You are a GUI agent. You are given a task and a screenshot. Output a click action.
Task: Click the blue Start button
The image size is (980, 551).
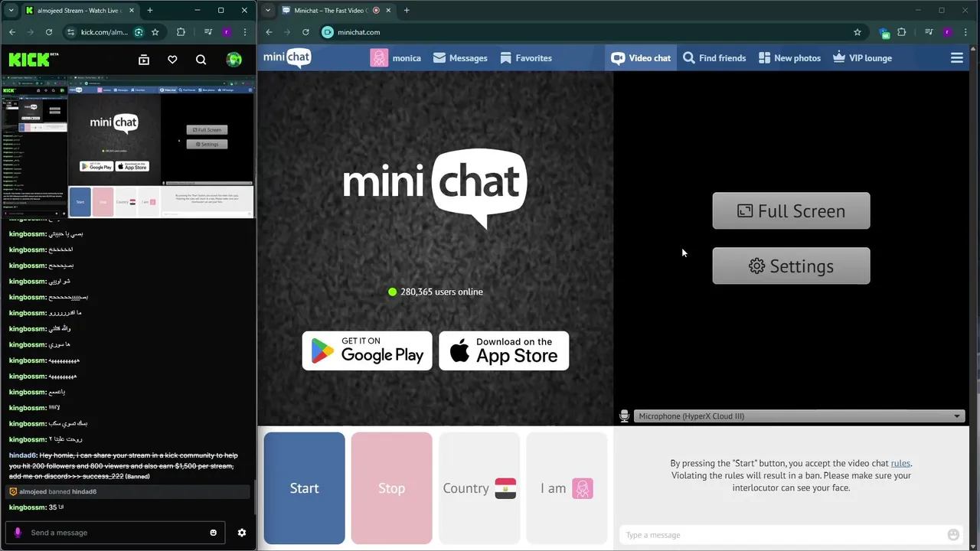305,488
